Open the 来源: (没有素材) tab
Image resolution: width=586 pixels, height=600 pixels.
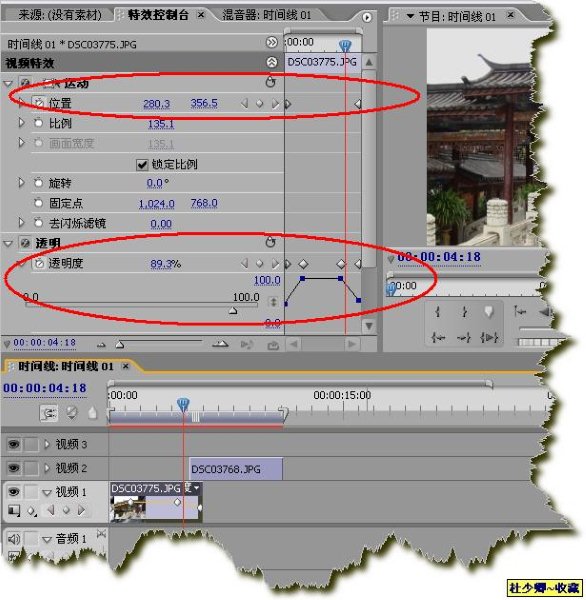[60, 15]
